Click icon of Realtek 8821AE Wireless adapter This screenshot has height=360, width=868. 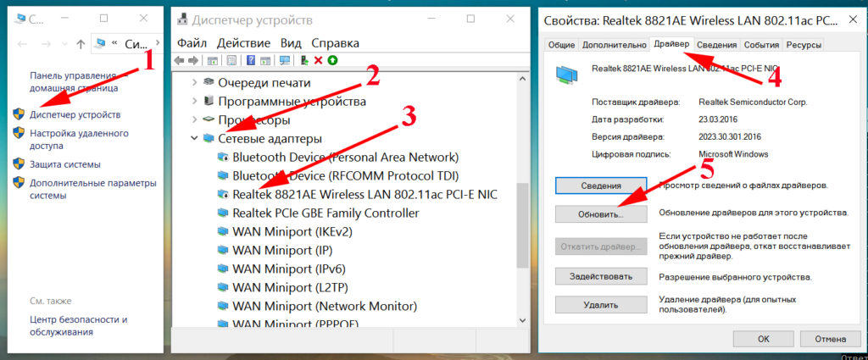[x=223, y=194]
